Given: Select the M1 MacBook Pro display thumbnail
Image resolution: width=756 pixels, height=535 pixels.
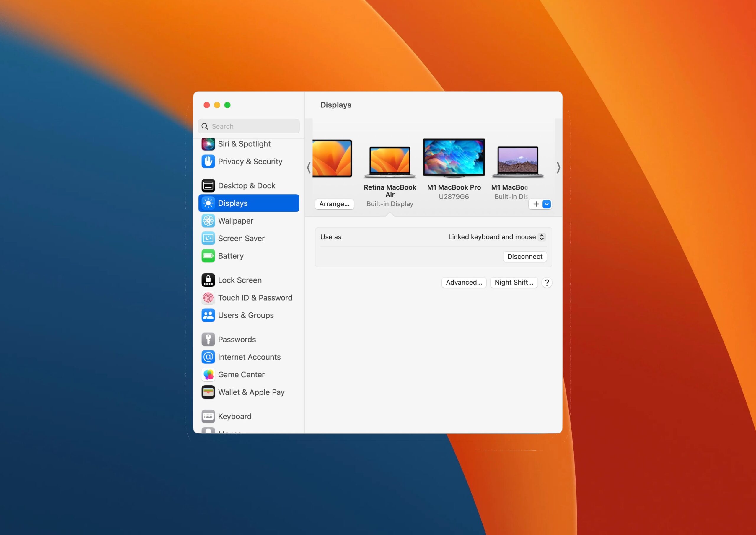Looking at the screenshot, I should (453, 157).
